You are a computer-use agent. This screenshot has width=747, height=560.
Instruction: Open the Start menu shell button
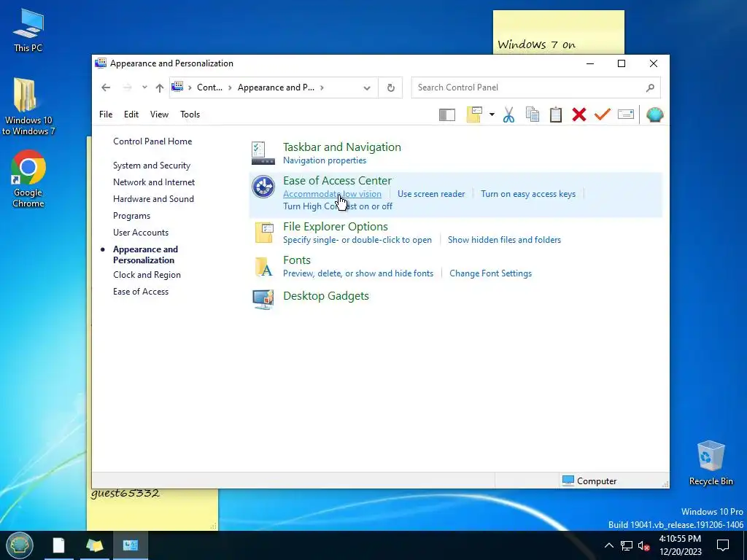point(20,545)
